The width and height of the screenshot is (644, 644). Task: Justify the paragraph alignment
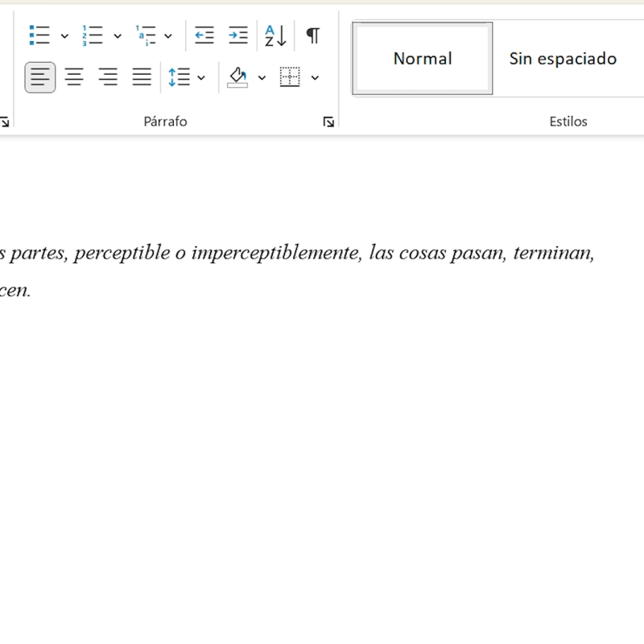coord(142,76)
